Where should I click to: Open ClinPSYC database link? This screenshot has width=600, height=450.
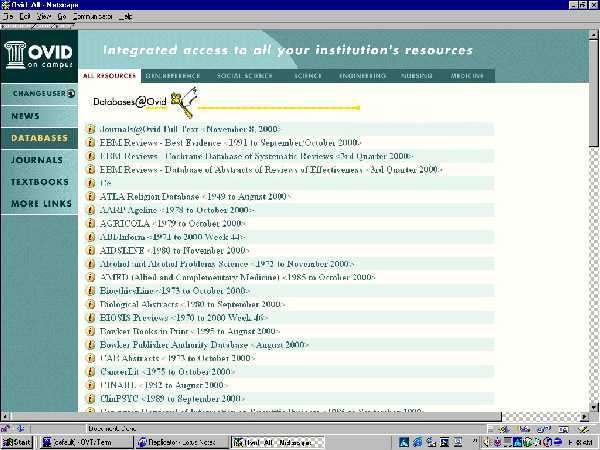pyautogui.click(x=172, y=399)
